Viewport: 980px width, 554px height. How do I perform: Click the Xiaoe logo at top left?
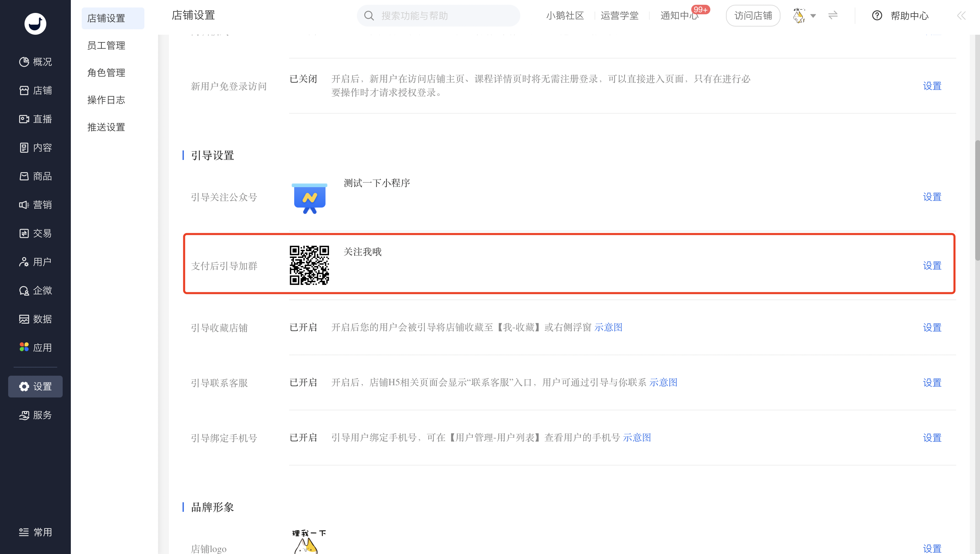[x=35, y=23]
